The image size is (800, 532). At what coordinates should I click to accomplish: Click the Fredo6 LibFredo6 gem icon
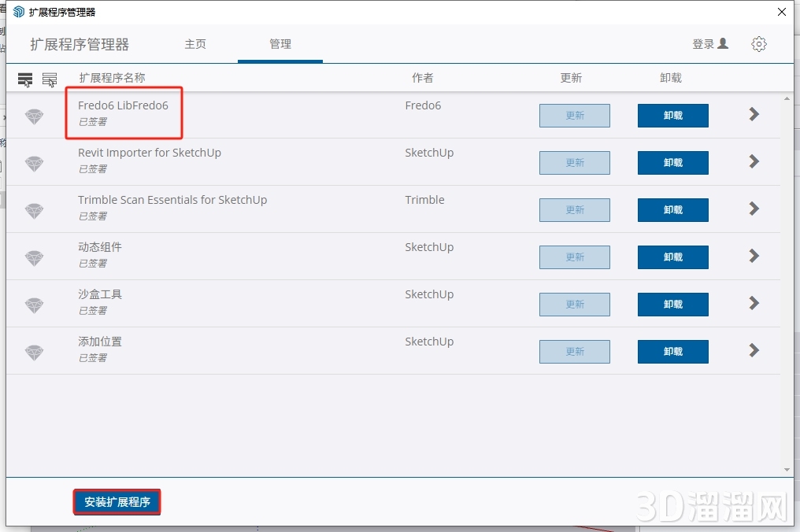point(34,116)
